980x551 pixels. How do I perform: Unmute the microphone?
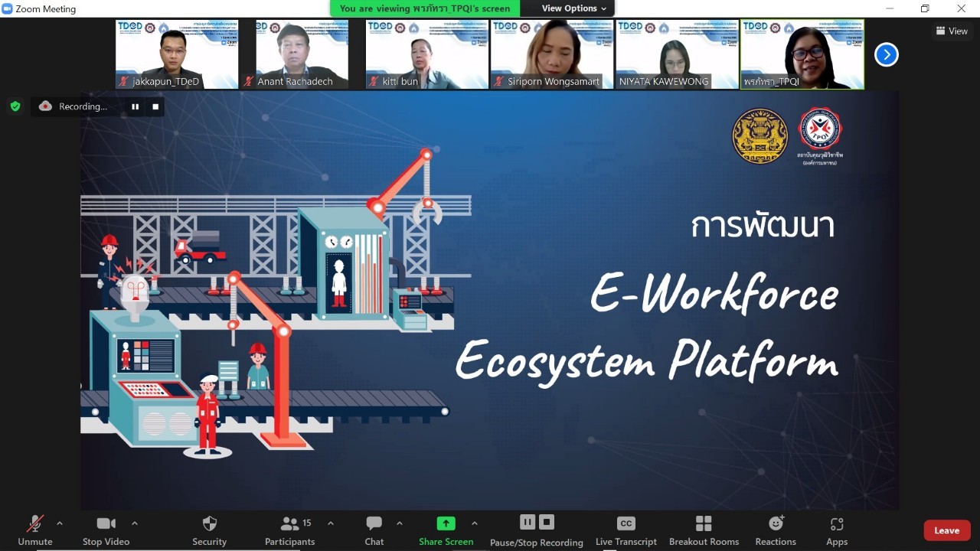pos(34,530)
